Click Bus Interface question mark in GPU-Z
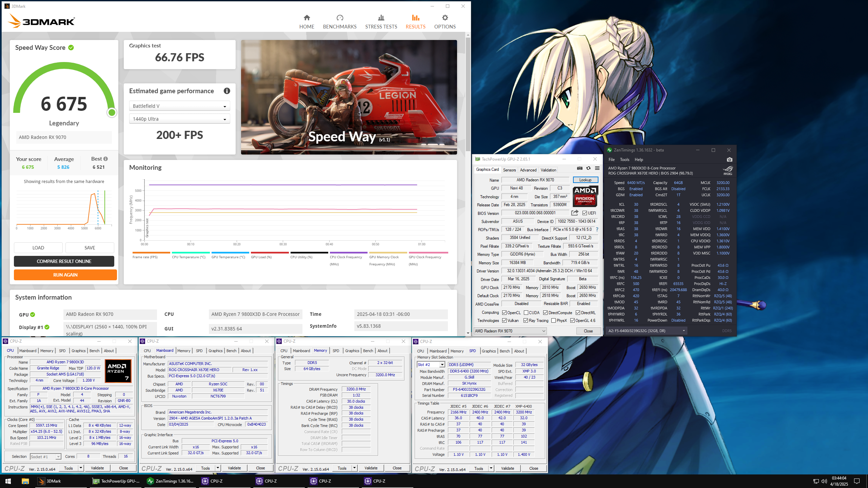 [x=597, y=229]
